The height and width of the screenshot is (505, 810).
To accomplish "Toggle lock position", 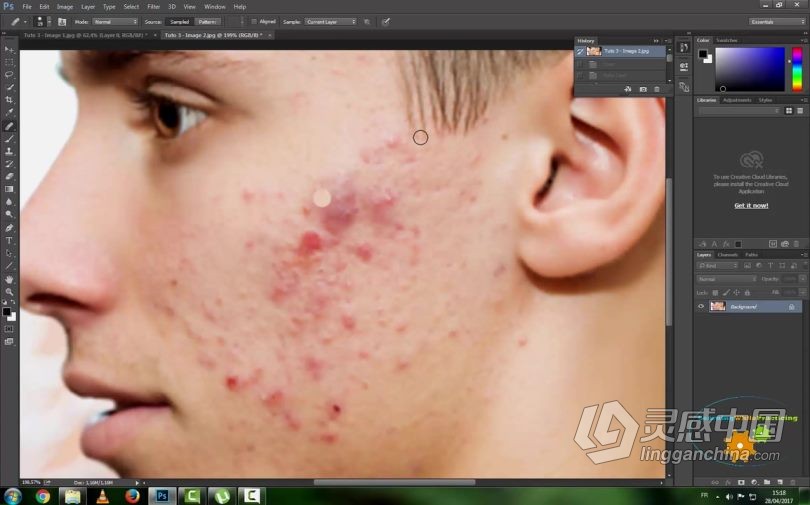I will [737, 293].
